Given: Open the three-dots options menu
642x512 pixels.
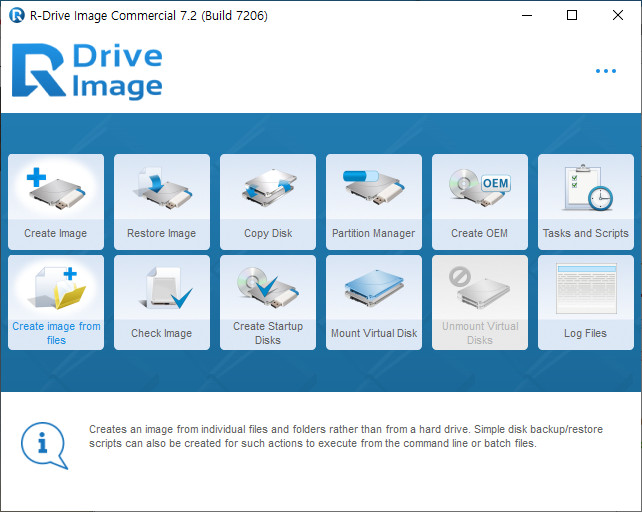Looking at the screenshot, I should click(606, 71).
